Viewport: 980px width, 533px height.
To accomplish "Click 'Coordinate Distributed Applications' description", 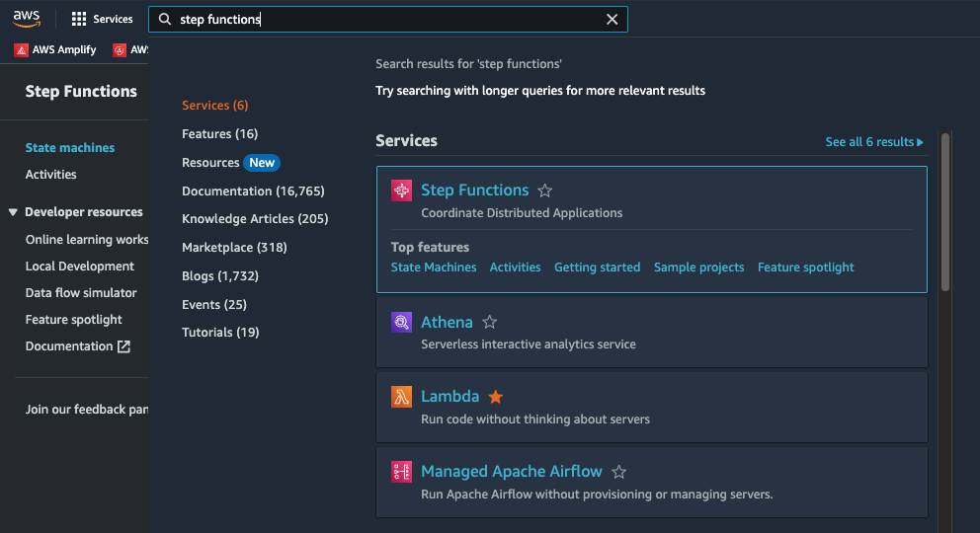I will tap(522, 213).
